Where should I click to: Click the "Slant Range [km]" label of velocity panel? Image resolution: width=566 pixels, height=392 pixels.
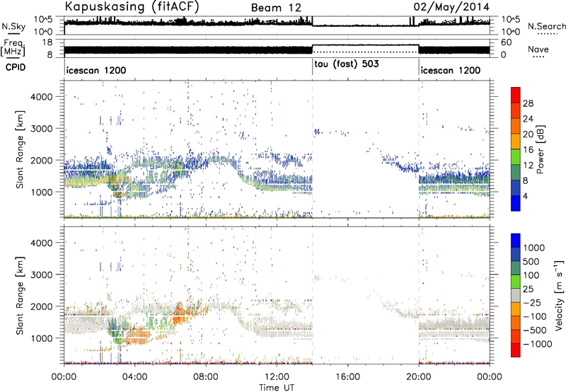coord(21,295)
